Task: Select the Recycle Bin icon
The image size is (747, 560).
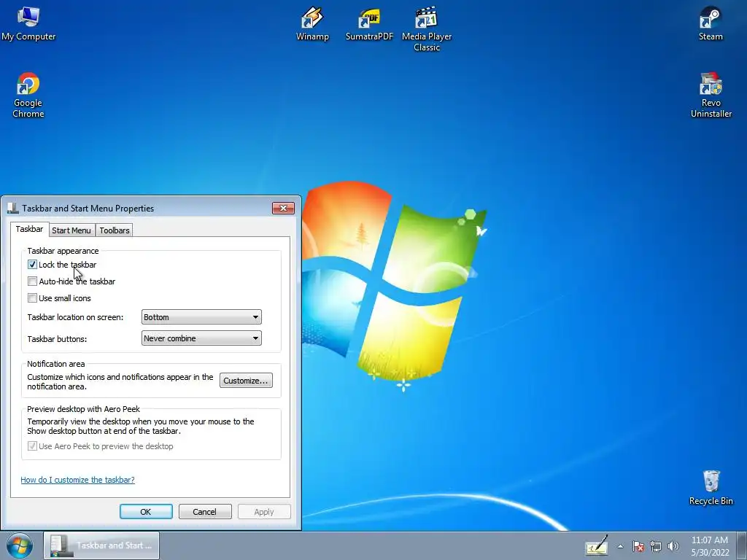Action: (711, 487)
